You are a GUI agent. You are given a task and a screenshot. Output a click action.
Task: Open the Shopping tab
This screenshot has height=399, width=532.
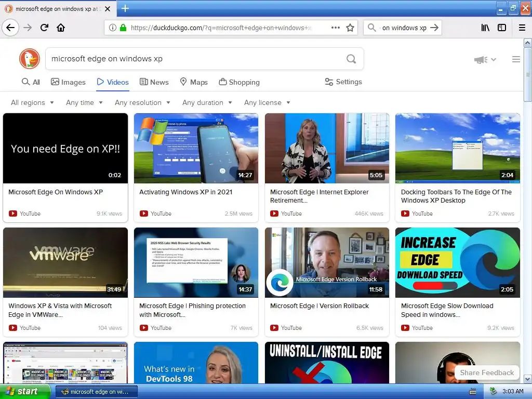[x=239, y=82]
